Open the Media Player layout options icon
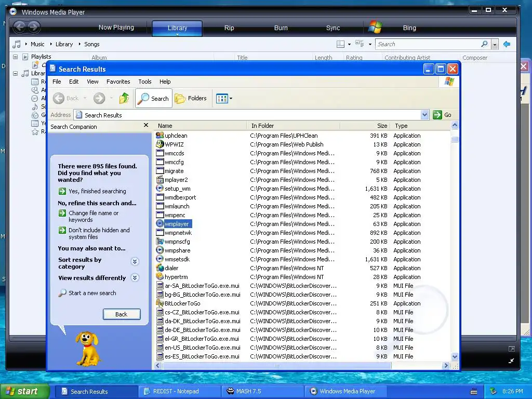532x399 pixels. pyautogui.click(x=341, y=44)
